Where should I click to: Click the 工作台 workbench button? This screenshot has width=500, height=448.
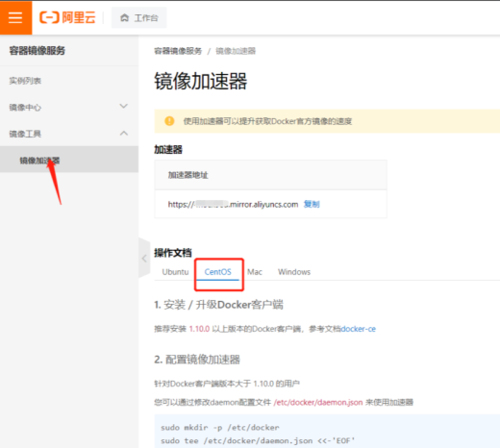(139, 17)
